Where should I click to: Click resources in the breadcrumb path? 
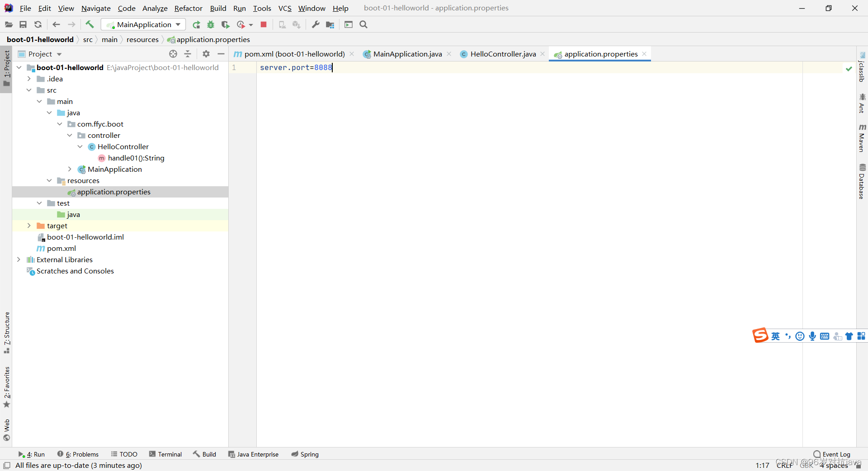tap(142, 39)
